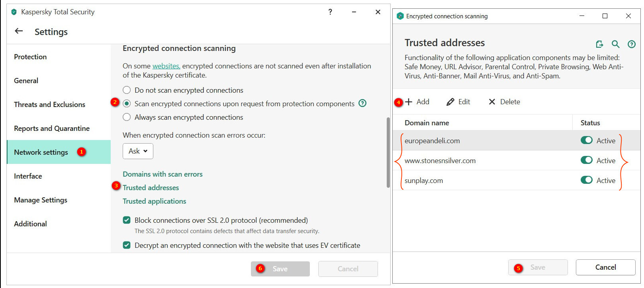Screen dimensions: 644x288
Task: Uncheck Block connections over SSL 2.0 protocol
Action: coord(127,220)
